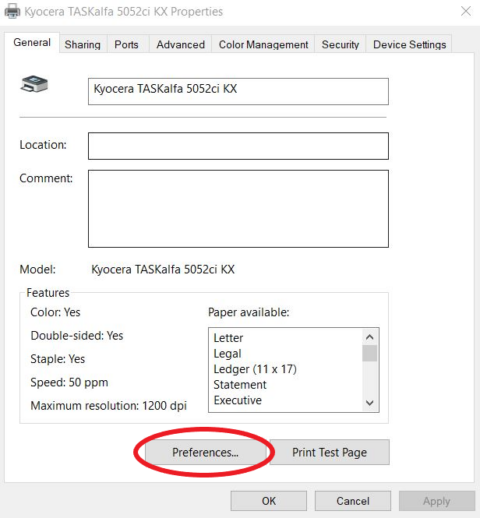Open the Sharing tab

pos(83,44)
